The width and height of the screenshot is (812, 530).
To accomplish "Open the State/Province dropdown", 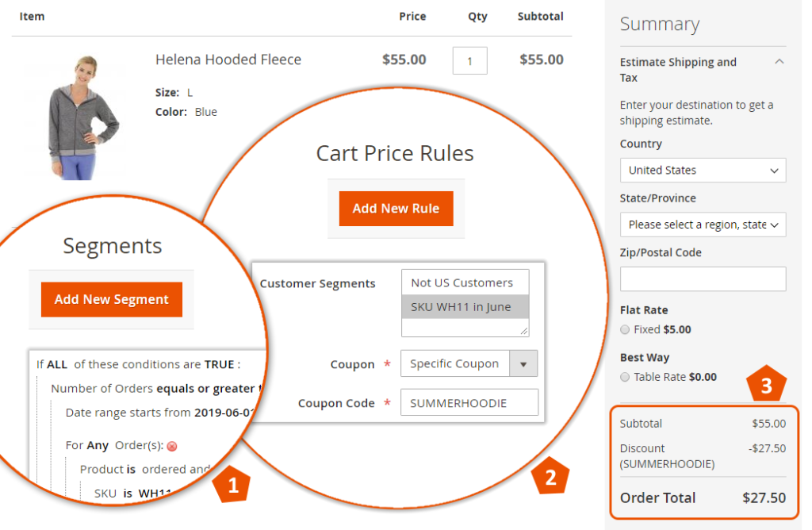I will [x=703, y=225].
